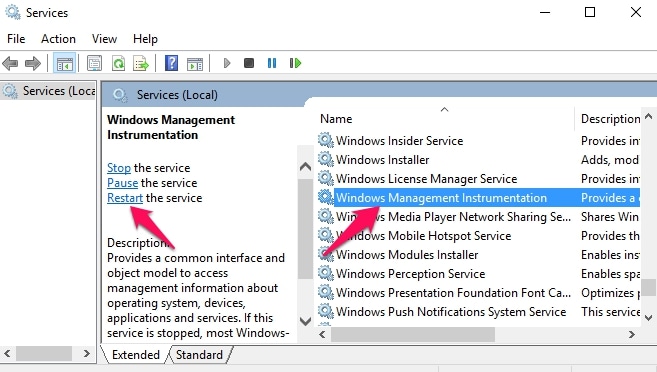Click 'Provides a' description of Windows Management Instrumentation

(x=610, y=198)
